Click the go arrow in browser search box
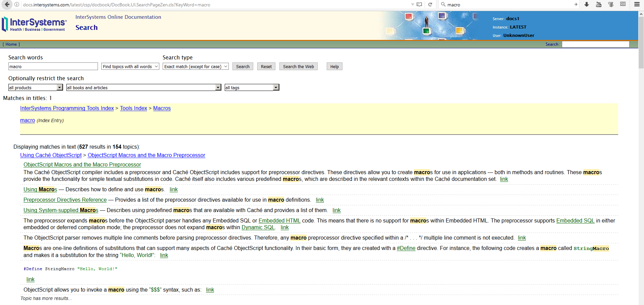The width and height of the screenshot is (644, 305). point(576,4)
